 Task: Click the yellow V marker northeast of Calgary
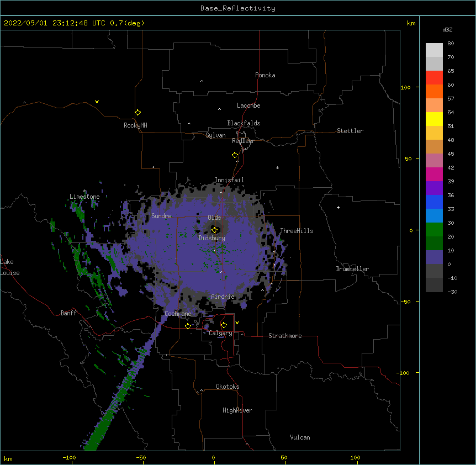pos(237,323)
